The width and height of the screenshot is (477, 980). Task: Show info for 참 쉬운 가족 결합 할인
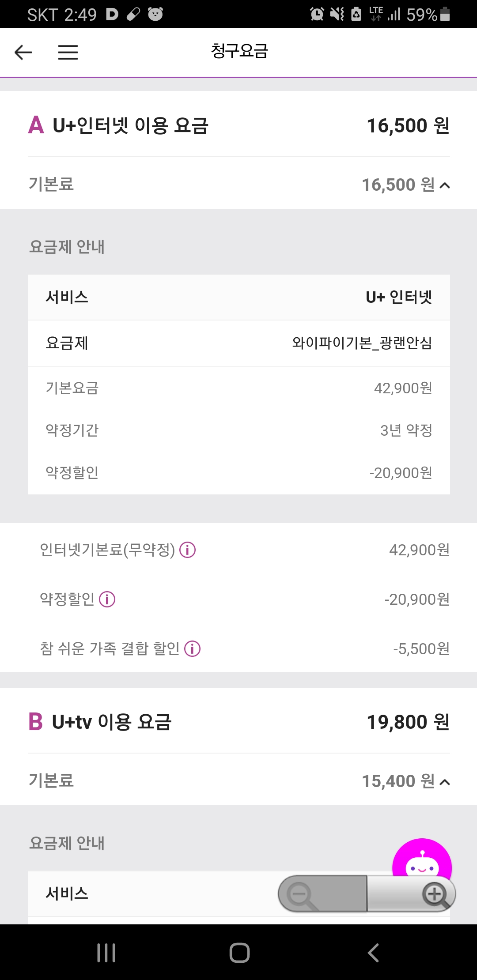pyautogui.click(x=193, y=649)
